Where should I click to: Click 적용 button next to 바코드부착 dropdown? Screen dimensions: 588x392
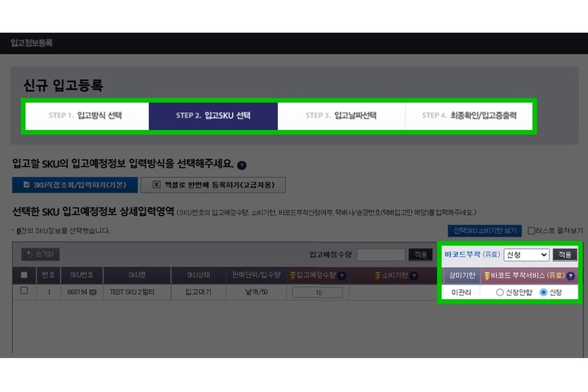click(565, 254)
